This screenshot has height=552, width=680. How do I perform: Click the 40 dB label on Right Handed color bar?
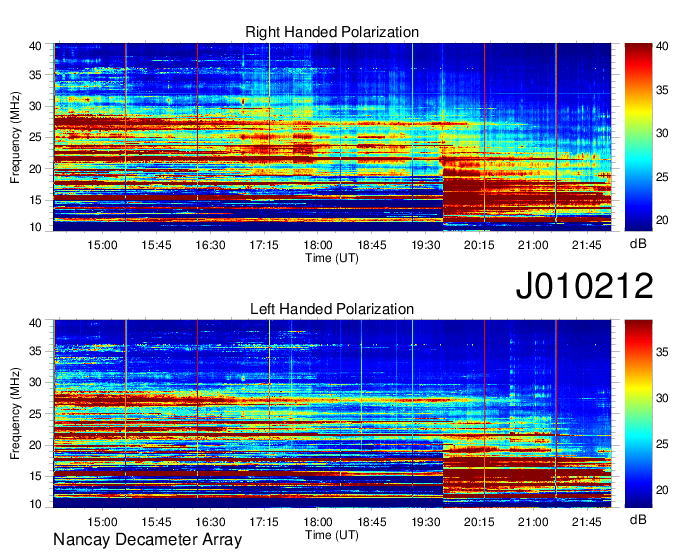[x=662, y=46]
